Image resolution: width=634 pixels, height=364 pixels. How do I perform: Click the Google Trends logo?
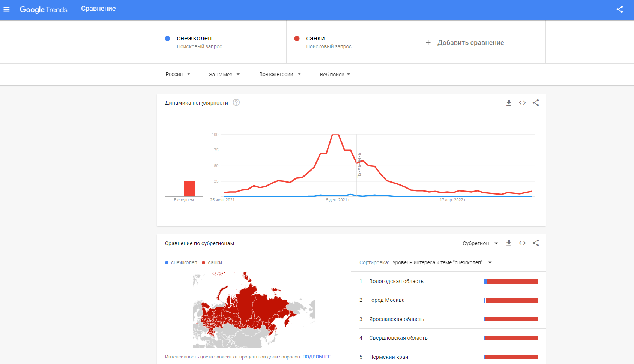pyautogui.click(x=44, y=9)
